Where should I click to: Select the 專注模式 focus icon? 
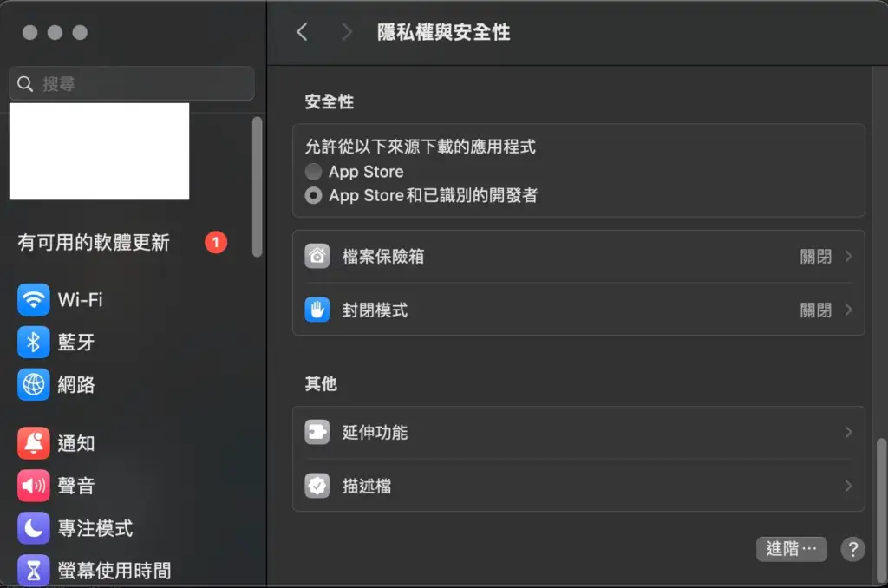tap(32, 528)
